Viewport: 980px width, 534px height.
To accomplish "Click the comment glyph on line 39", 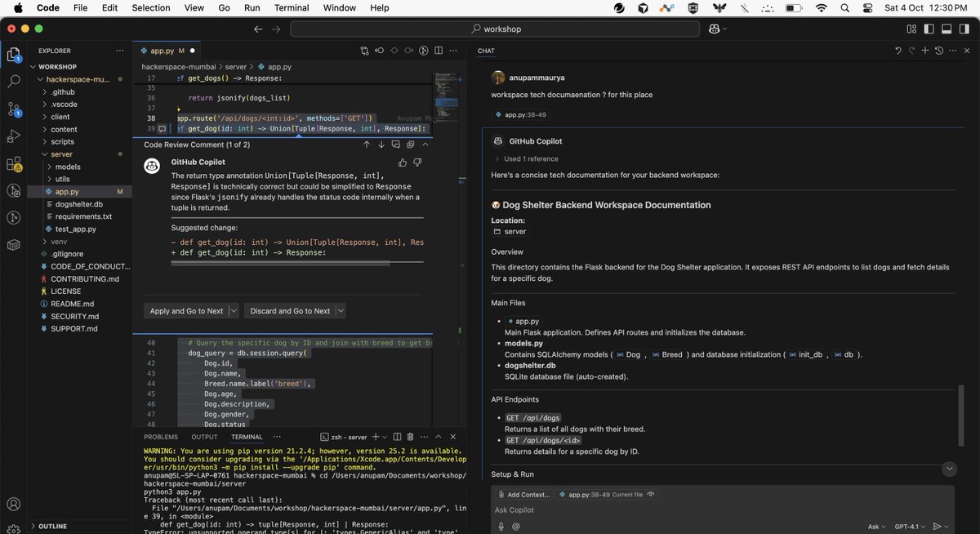I will 162,129.
